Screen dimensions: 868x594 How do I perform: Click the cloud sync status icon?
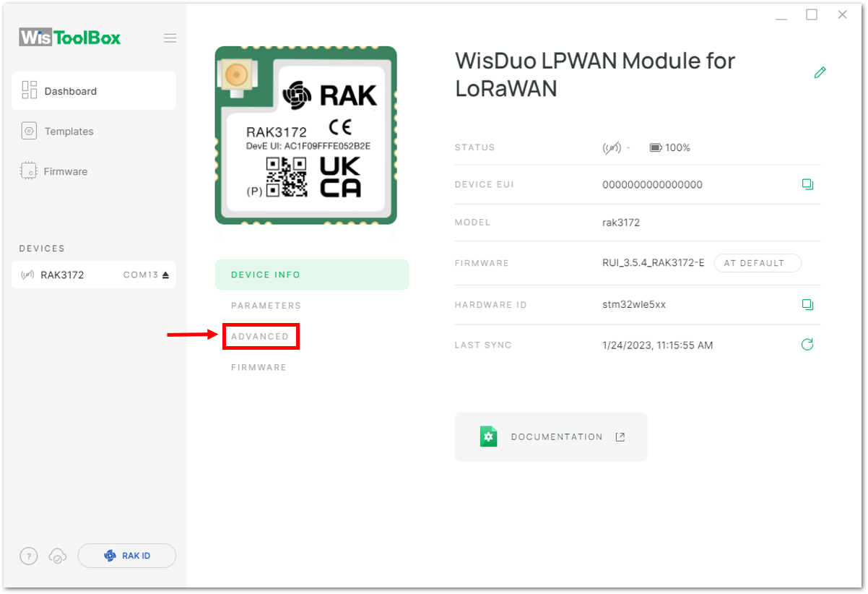(57, 556)
